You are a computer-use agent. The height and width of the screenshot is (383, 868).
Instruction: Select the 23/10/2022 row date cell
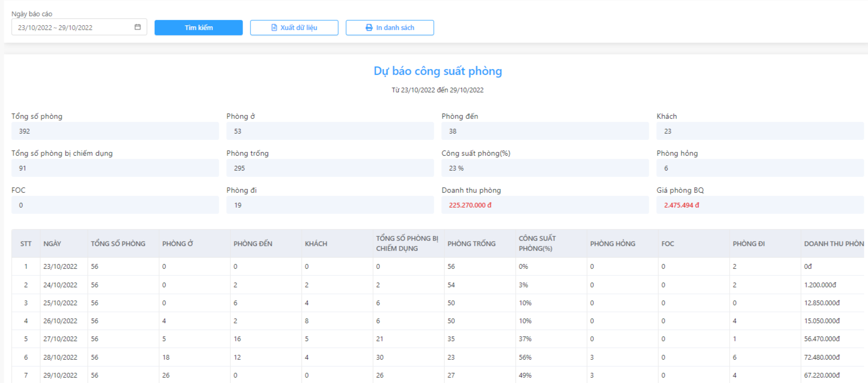coord(60,267)
